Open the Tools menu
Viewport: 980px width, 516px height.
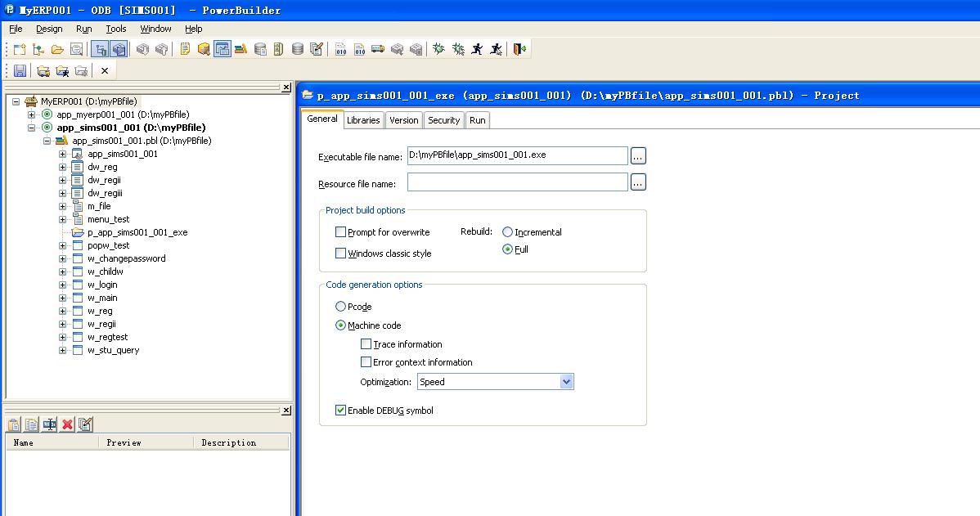click(x=115, y=29)
